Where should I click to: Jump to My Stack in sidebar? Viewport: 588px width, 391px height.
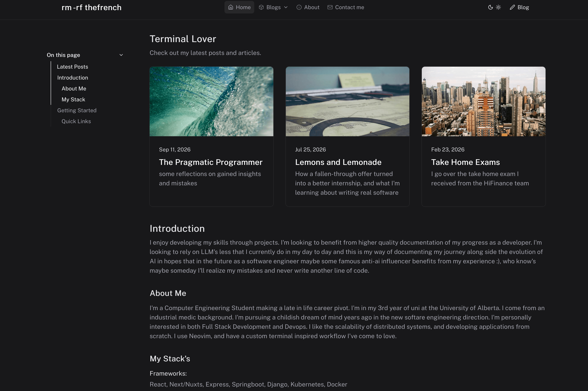[x=73, y=99]
